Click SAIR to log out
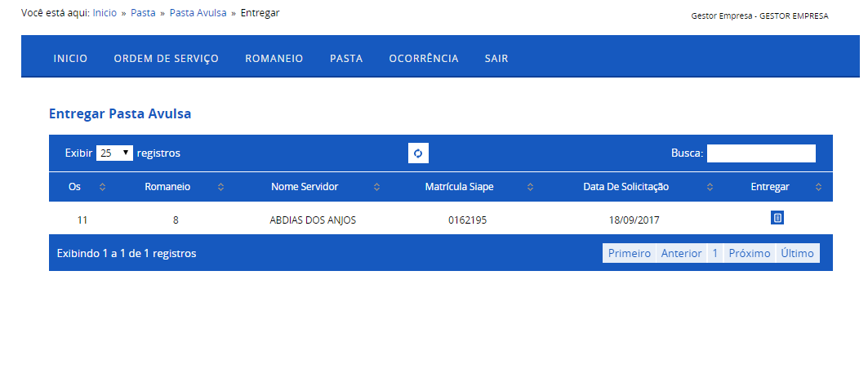Viewport: 868px width, 373px height. click(x=496, y=58)
